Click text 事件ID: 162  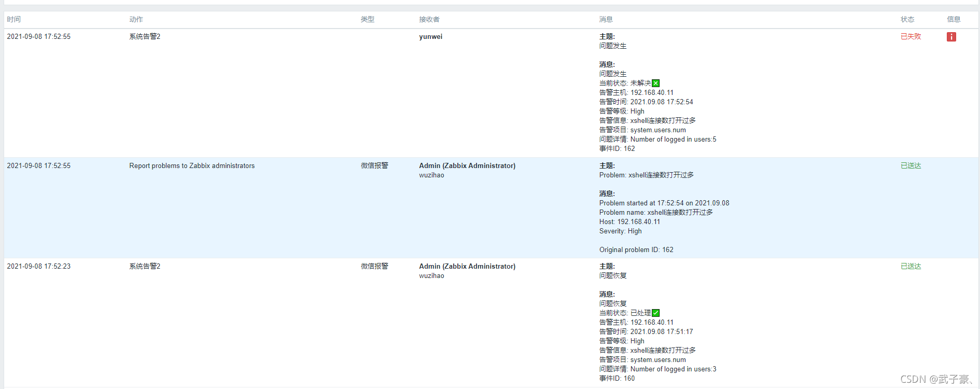617,148
